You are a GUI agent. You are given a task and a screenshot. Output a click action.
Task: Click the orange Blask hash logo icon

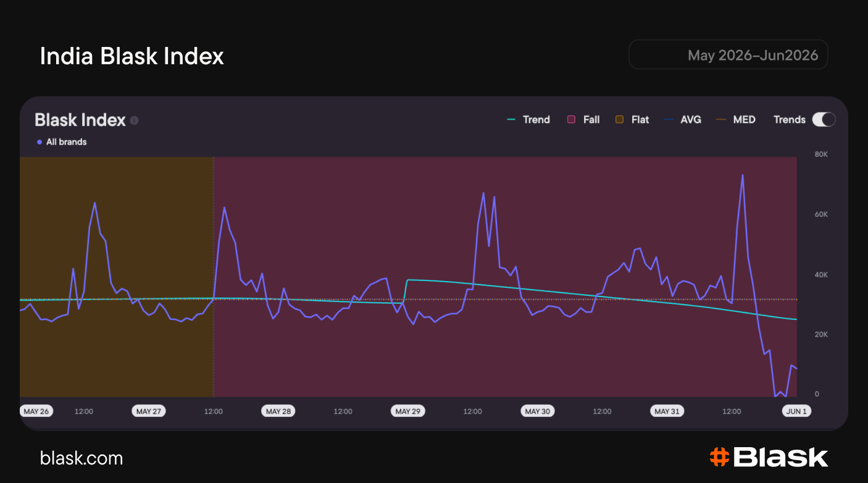coord(719,457)
